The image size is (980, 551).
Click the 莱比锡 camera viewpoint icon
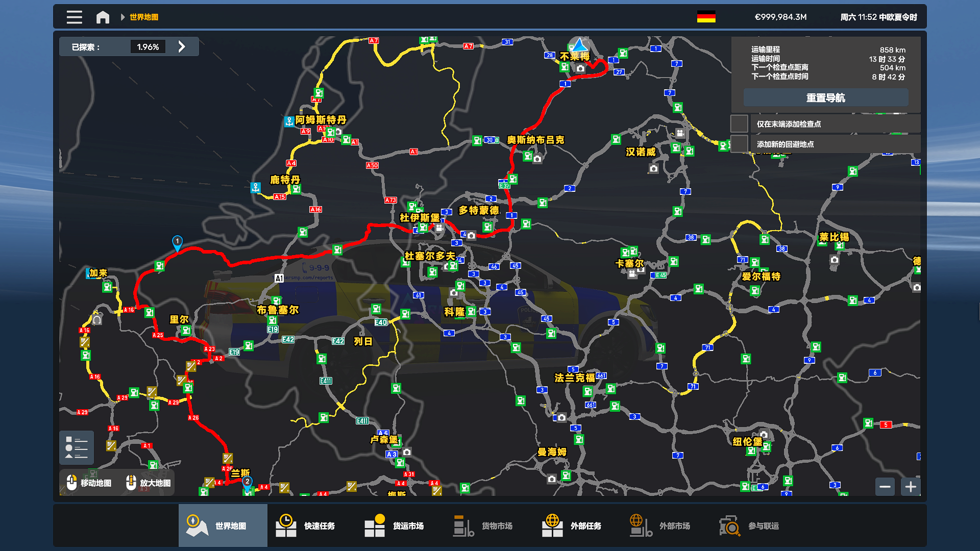835,260
